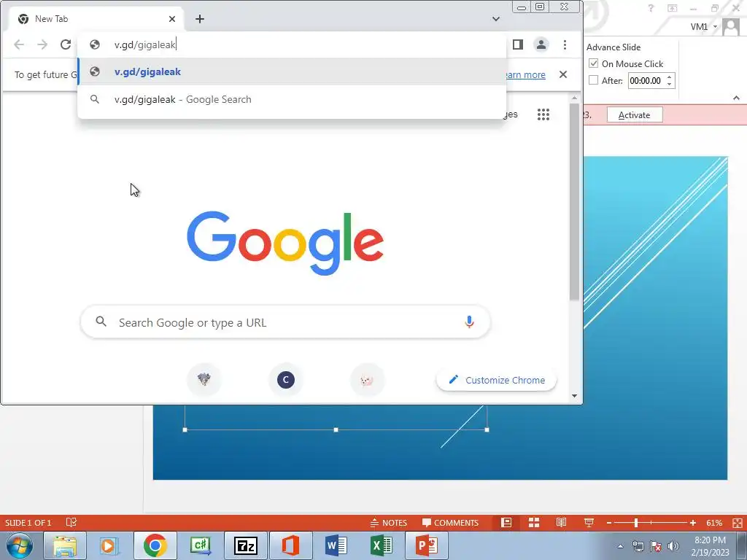This screenshot has width=747, height=560.
Task: Switch to Slide Sorter view icon
Action: pyautogui.click(x=534, y=522)
